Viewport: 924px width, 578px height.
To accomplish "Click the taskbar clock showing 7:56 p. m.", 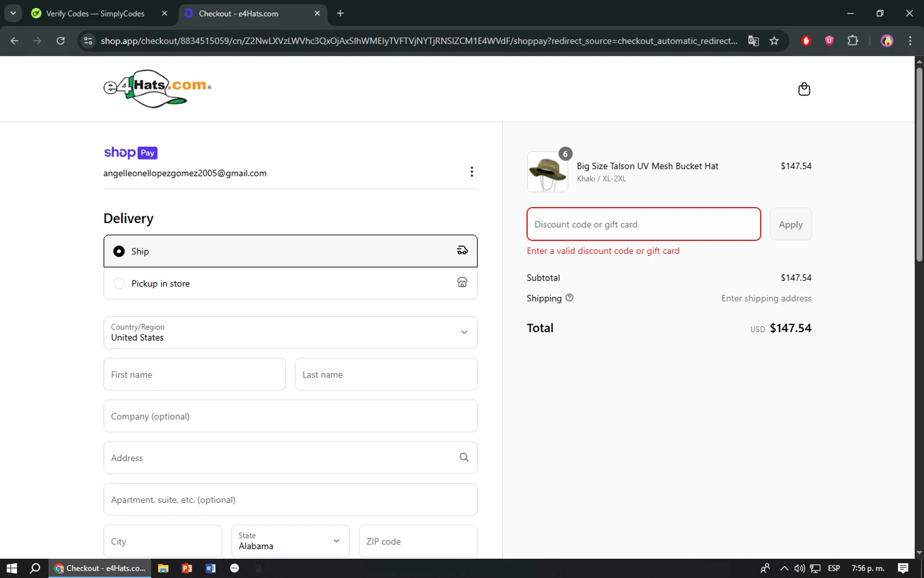I will (868, 568).
